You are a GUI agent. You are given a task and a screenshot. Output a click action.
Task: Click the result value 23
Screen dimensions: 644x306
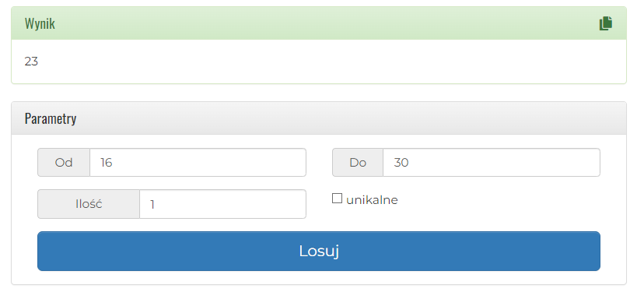[31, 62]
